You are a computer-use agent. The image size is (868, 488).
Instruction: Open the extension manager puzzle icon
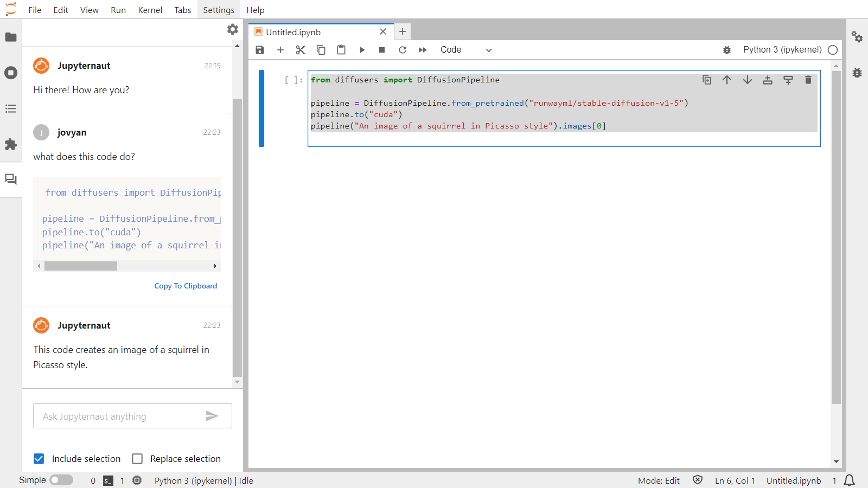[x=11, y=145]
